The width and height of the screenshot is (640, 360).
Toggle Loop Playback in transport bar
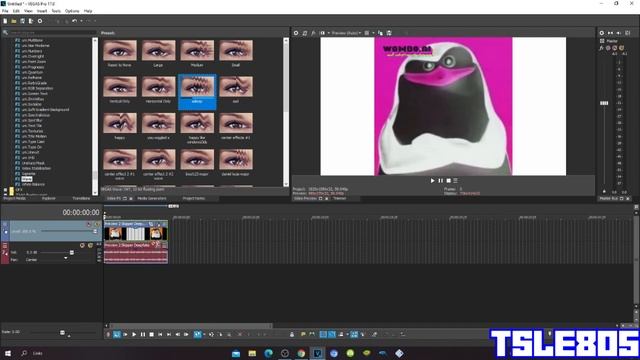pos(117,334)
